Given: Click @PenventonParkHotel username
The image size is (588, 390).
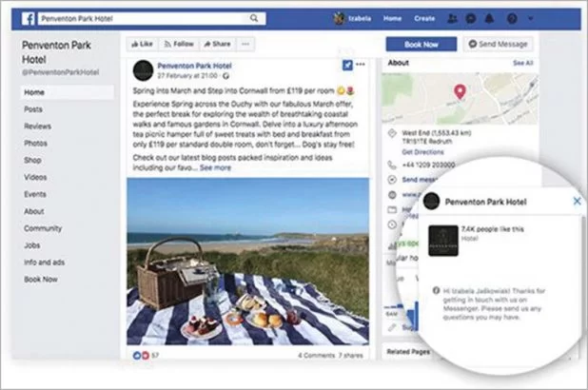Looking at the screenshot, I should click(60, 72).
